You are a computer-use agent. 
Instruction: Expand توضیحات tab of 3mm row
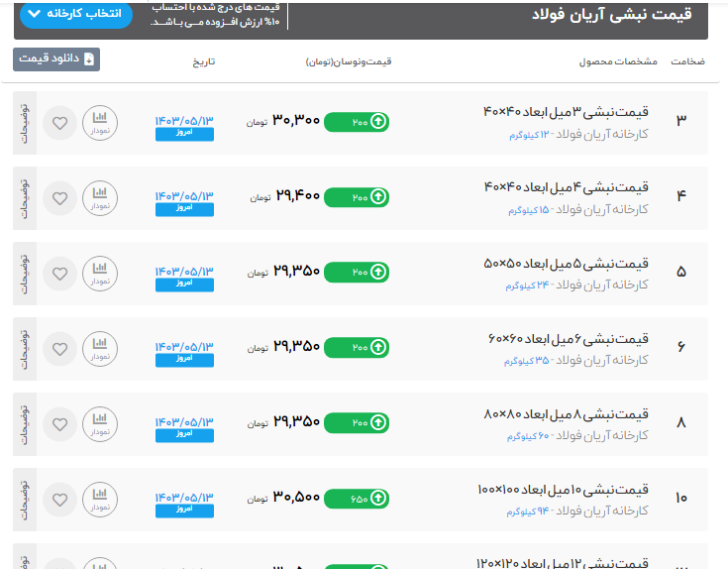25,123
